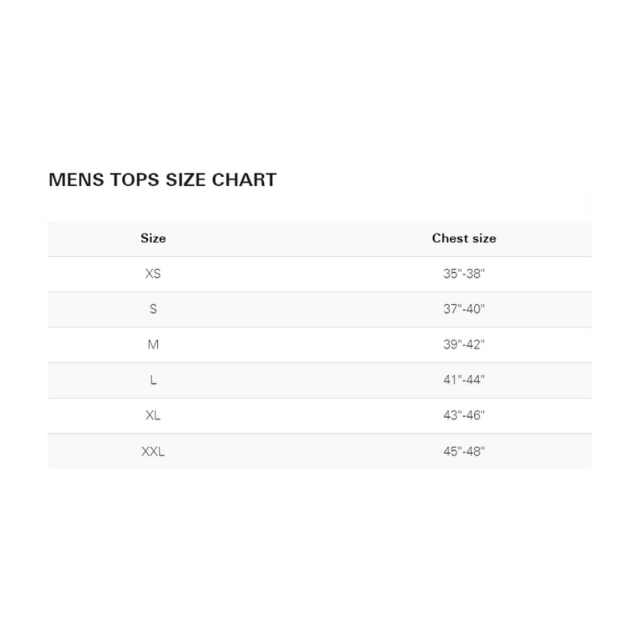Select the XS size label
Viewport: 644px width, 644px height.
153,274
